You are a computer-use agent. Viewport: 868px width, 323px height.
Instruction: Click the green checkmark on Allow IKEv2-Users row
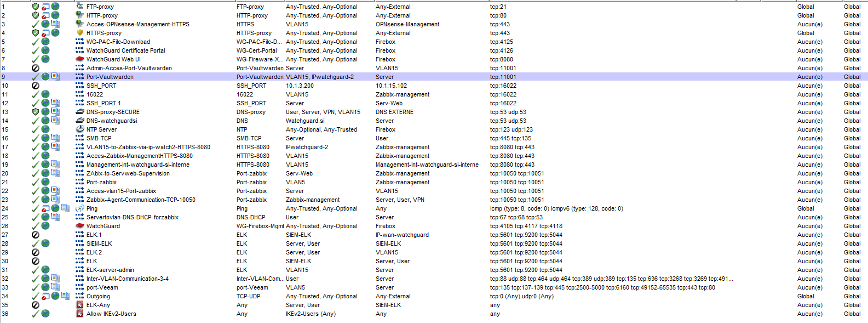(x=36, y=314)
